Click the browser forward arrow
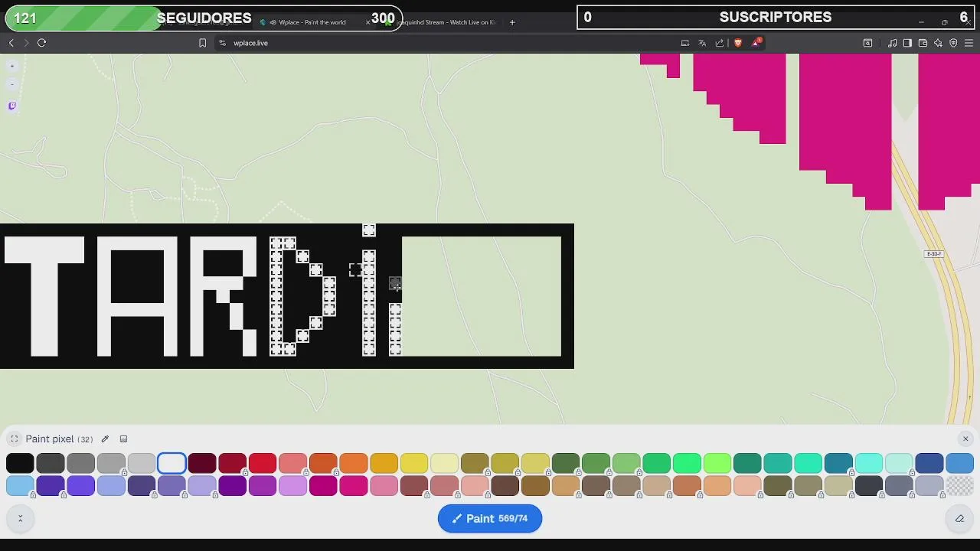The width and height of the screenshot is (980, 551). (x=25, y=43)
